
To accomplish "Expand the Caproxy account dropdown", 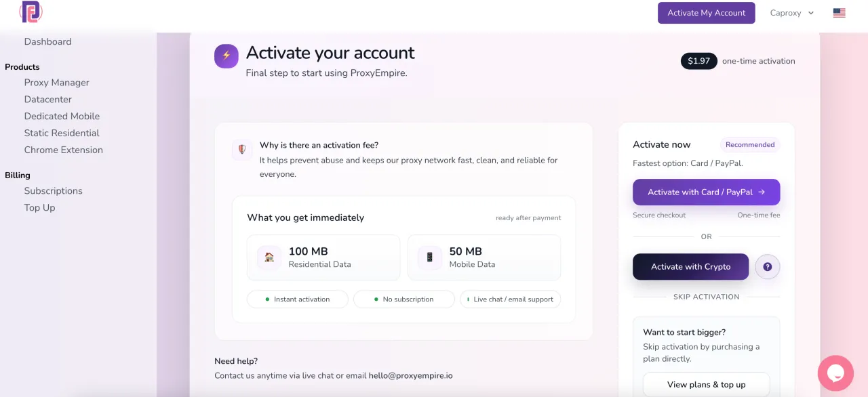I will point(791,13).
